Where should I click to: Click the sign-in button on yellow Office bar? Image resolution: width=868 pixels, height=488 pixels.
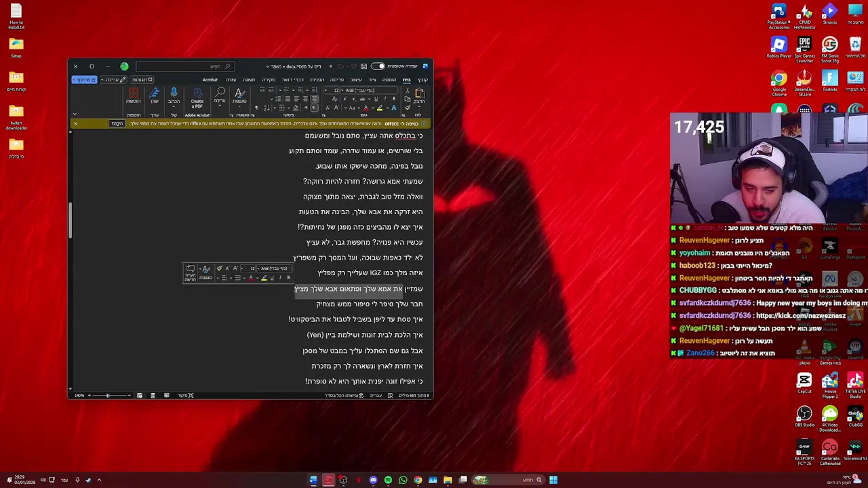(117, 123)
